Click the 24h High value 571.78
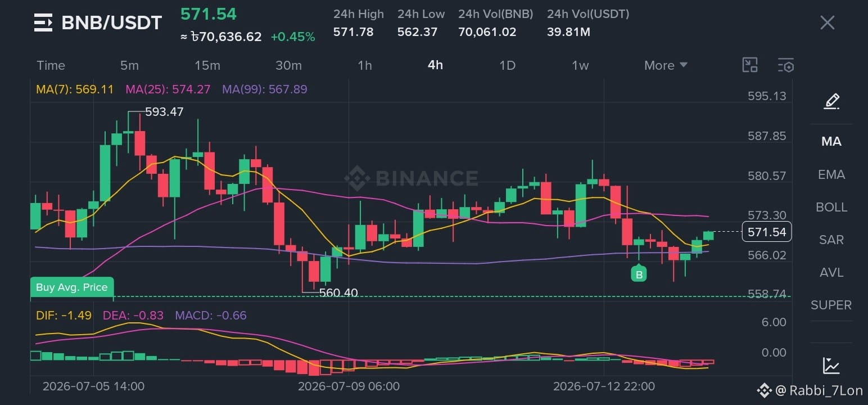This screenshot has width=868, height=405. [x=354, y=32]
